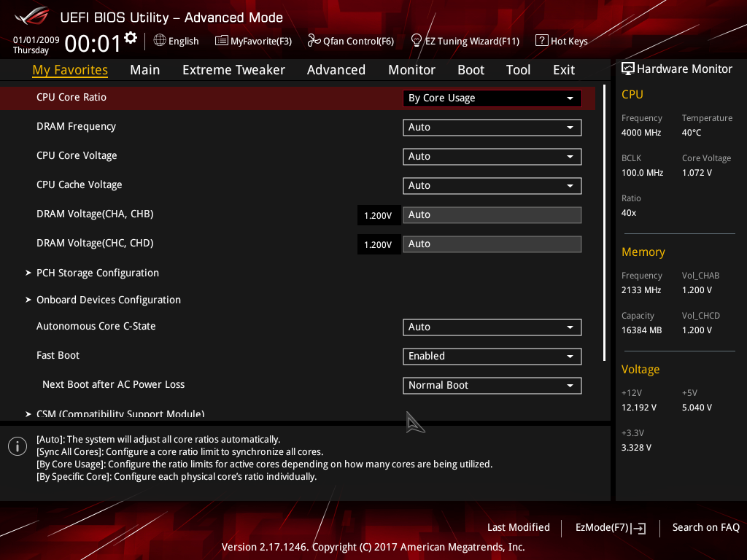Launch EZ Tuning Wizard lightbulb icon
This screenshot has width=747, height=560.
pyautogui.click(x=417, y=41)
